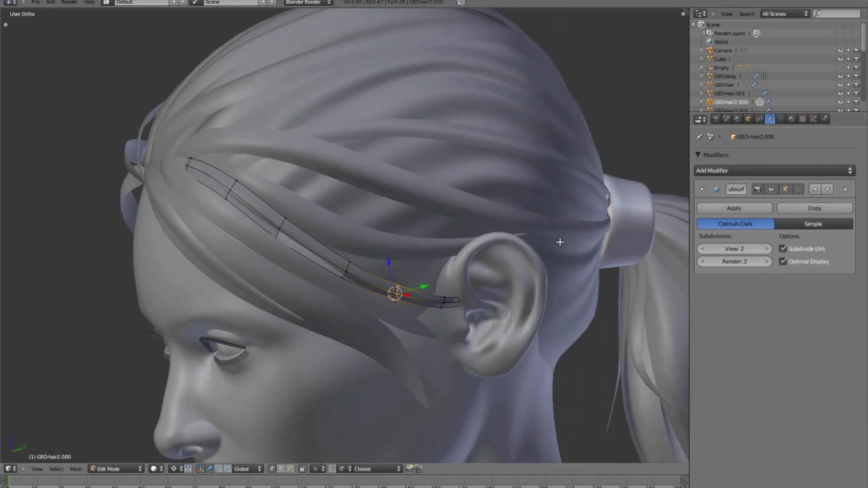Toggle Subsurf modifier render camera icon

click(757, 189)
